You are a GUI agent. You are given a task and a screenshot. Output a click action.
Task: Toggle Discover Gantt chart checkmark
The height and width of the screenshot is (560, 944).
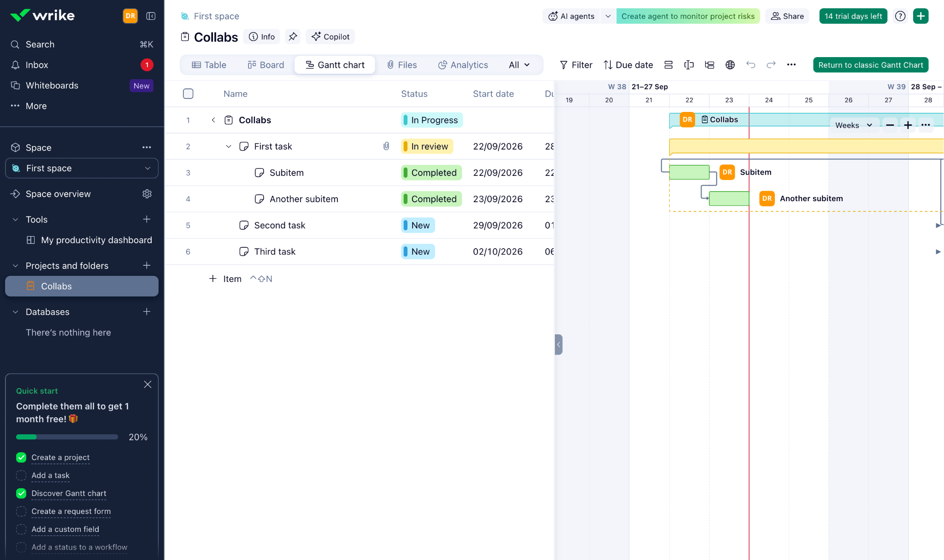pos(21,493)
